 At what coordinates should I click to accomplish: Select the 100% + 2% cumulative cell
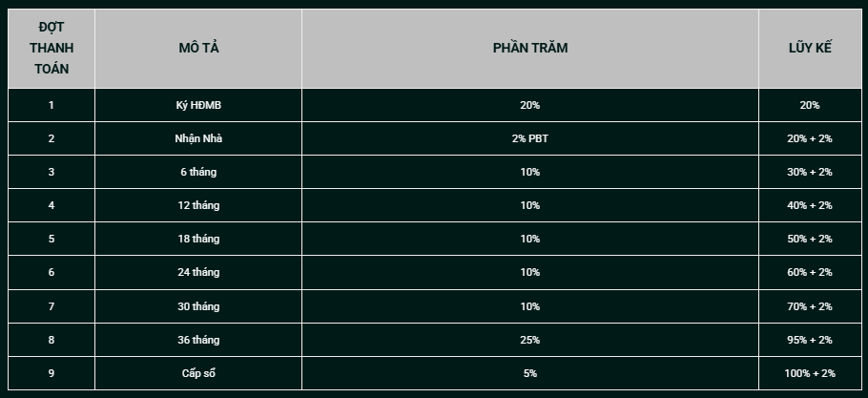[810, 373]
